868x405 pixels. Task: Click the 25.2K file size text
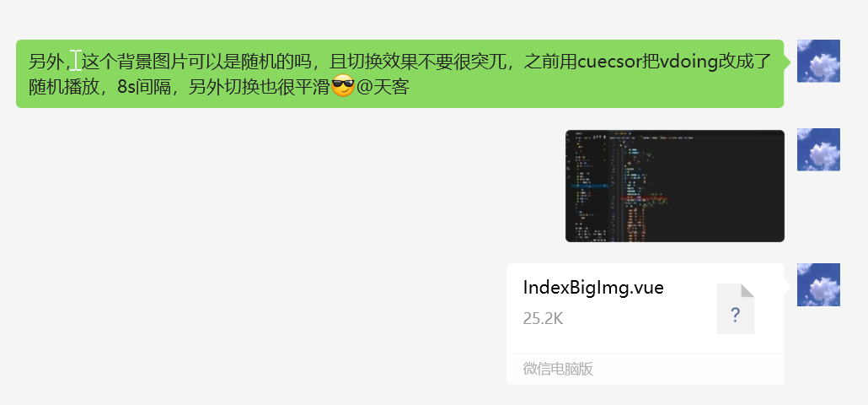tap(543, 319)
